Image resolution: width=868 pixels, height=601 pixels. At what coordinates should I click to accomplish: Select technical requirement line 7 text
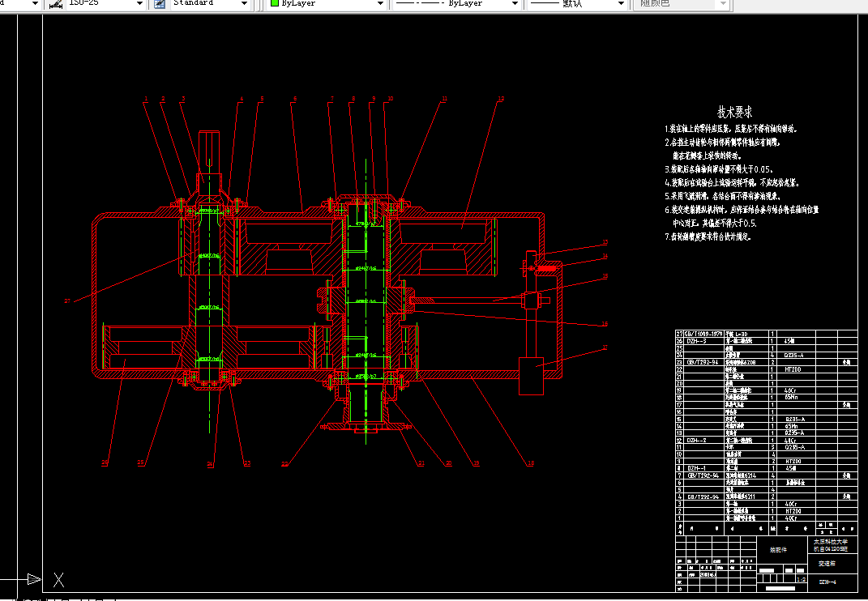click(x=708, y=237)
